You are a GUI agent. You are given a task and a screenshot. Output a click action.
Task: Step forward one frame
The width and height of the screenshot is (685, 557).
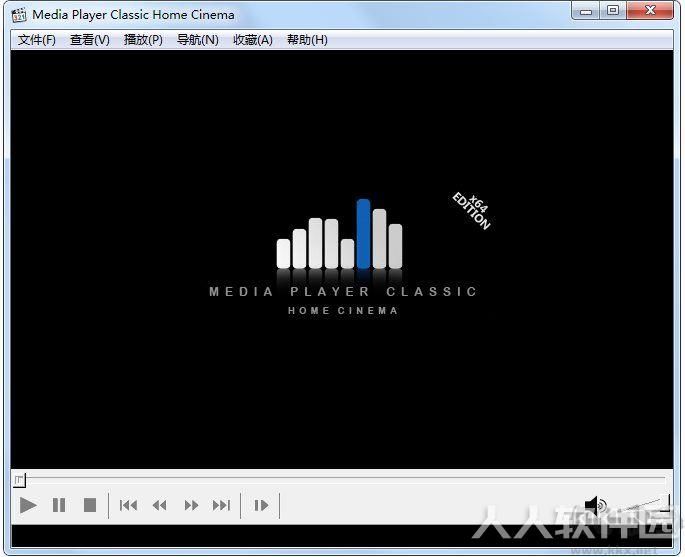tap(261, 505)
